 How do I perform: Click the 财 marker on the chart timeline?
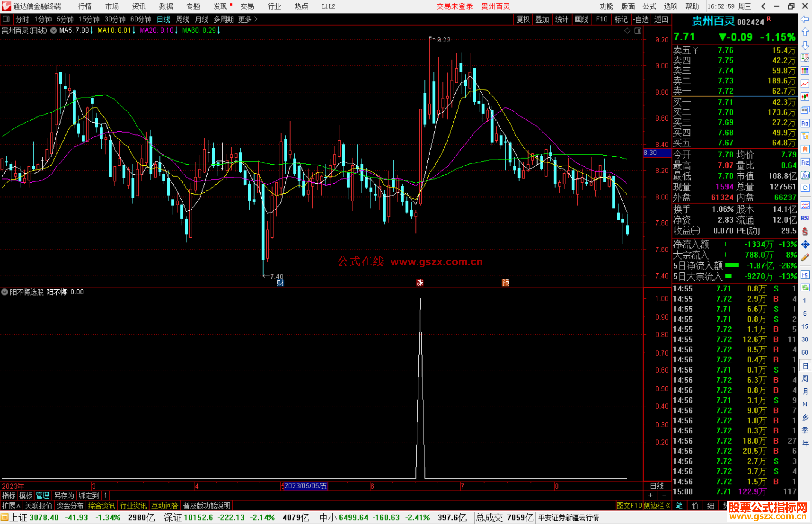(x=280, y=282)
